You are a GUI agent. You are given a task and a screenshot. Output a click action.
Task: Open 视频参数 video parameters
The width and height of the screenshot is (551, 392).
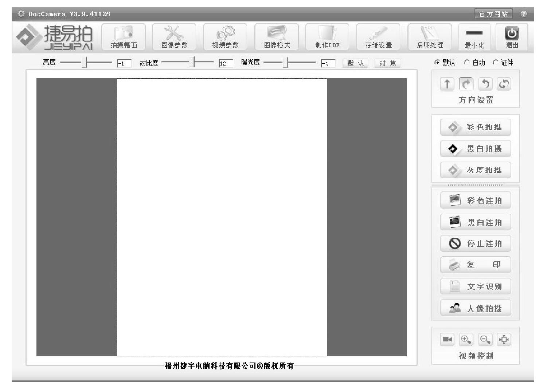point(225,37)
